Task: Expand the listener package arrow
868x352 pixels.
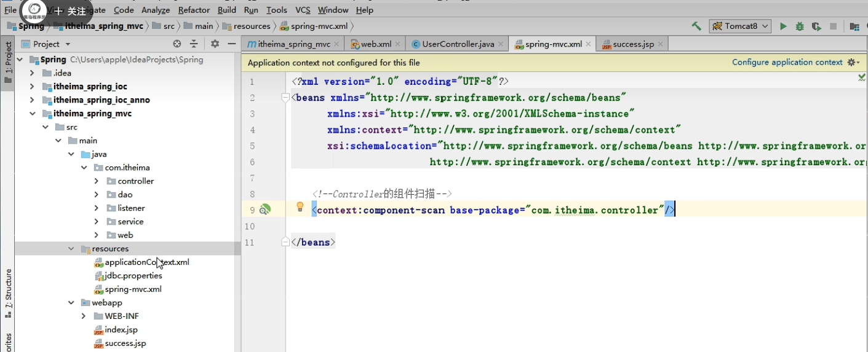Action: pyautogui.click(x=97, y=208)
